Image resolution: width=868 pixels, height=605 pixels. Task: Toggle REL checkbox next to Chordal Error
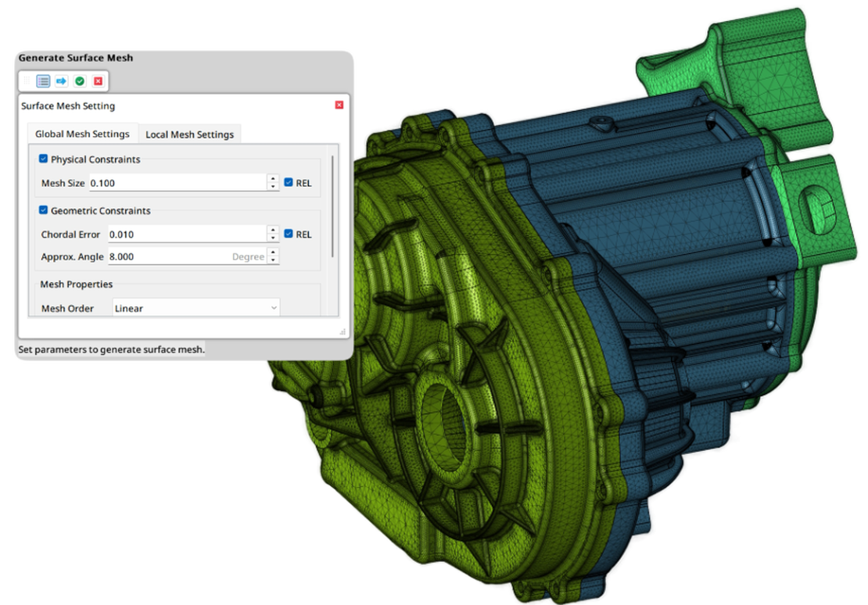point(289,234)
